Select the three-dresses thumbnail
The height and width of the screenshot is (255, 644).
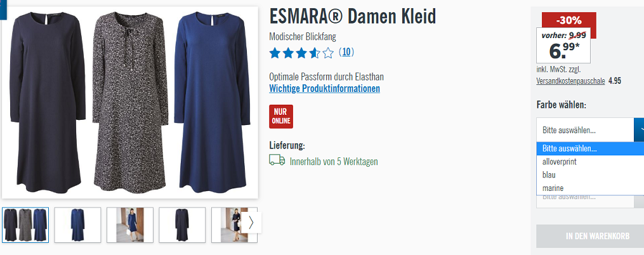(25, 225)
